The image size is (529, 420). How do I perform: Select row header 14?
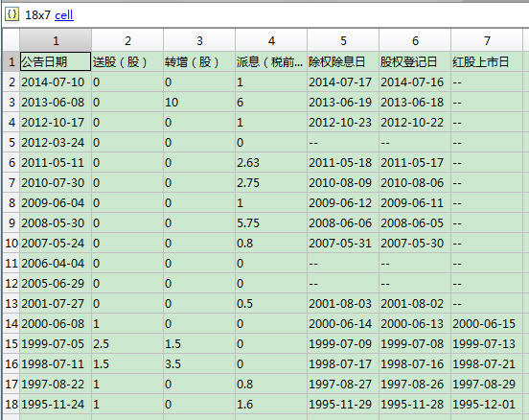[x=11, y=324]
